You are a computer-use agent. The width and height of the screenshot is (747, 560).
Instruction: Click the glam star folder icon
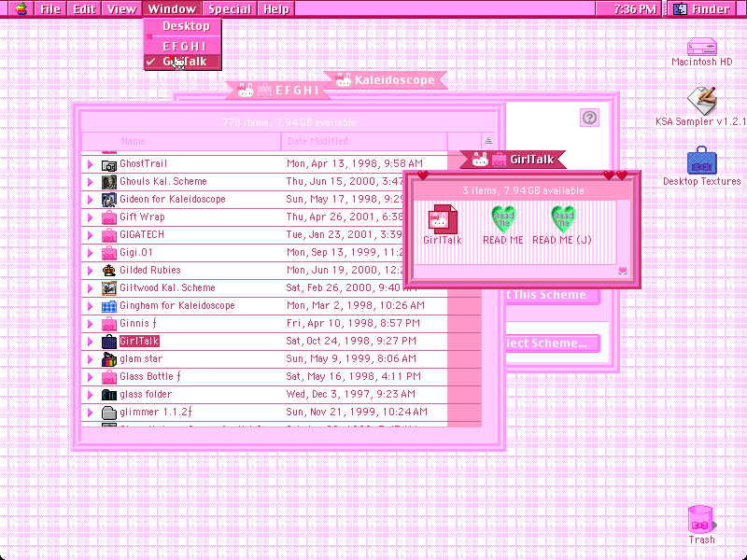click(x=109, y=359)
